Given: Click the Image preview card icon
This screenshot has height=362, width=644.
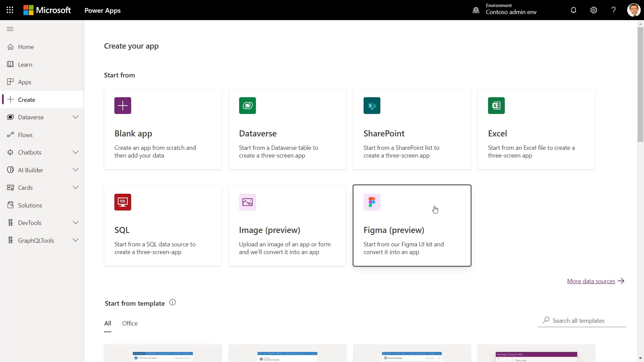Looking at the screenshot, I should tap(248, 202).
